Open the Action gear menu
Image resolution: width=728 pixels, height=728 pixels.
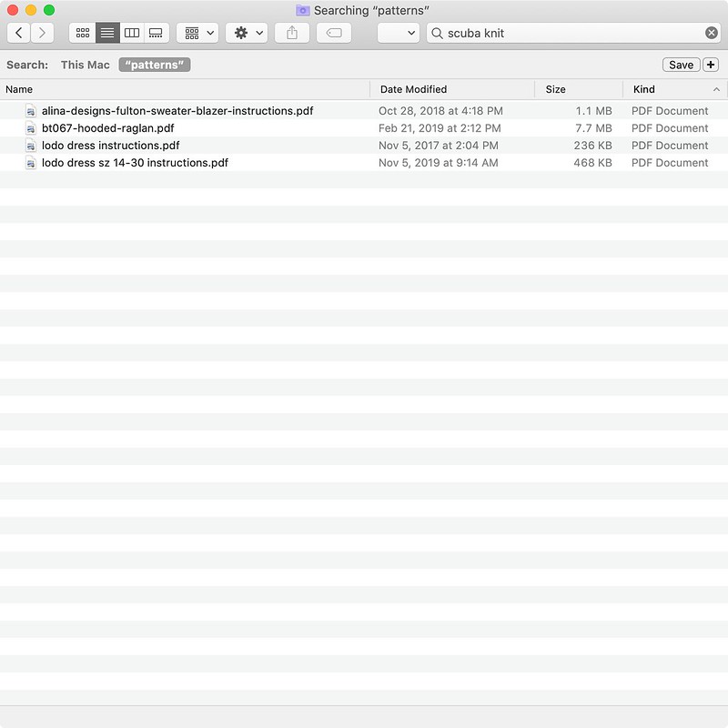click(246, 33)
